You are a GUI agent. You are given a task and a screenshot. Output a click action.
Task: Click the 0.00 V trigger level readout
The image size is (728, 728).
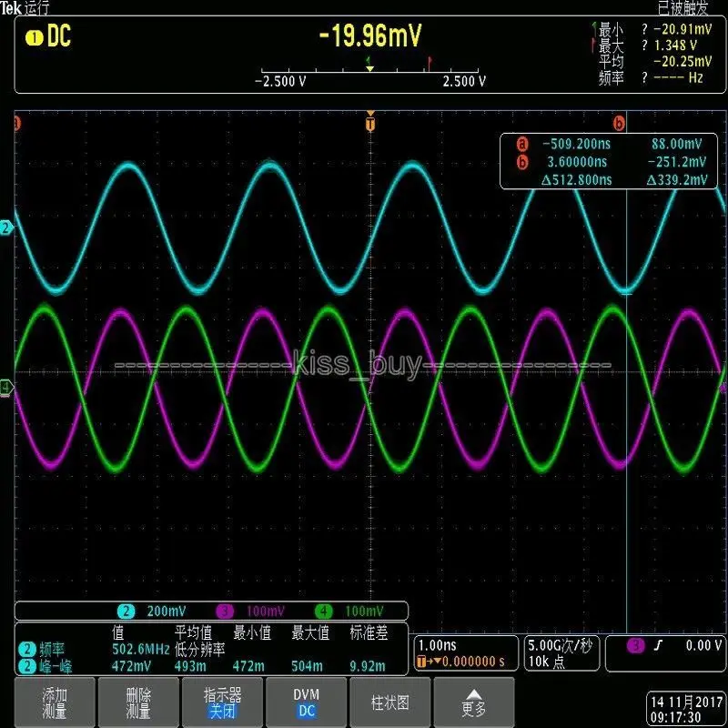click(703, 645)
